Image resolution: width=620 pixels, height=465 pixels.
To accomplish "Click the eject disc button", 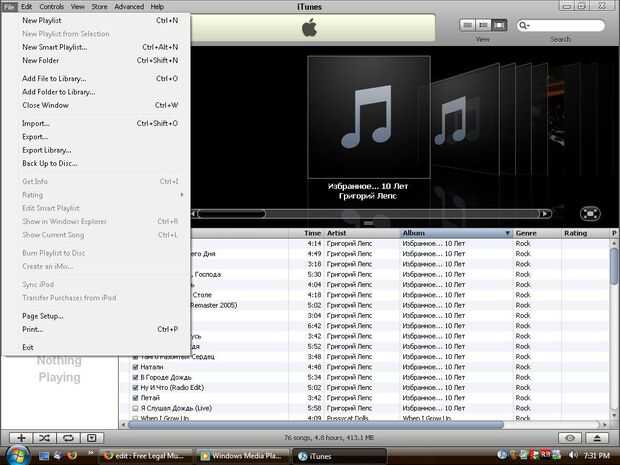I will [x=597, y=438].
